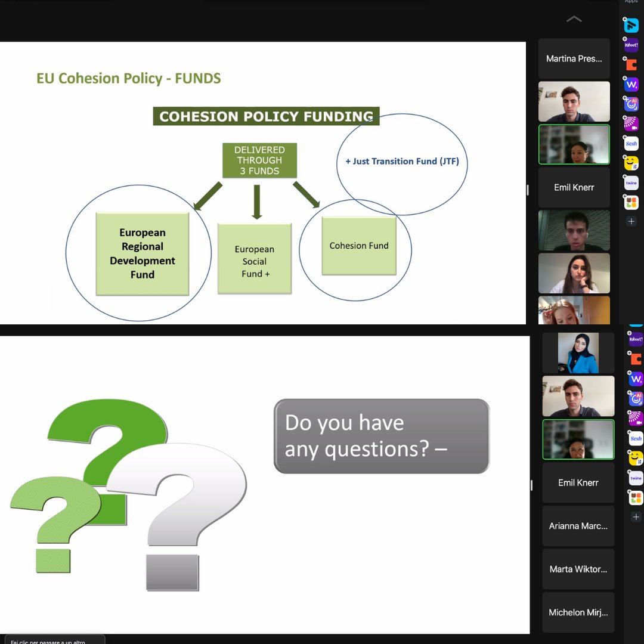The height and width of the screenshot is (644, 644).
Task: Launch the twine app
Action: tap(631, 182)
